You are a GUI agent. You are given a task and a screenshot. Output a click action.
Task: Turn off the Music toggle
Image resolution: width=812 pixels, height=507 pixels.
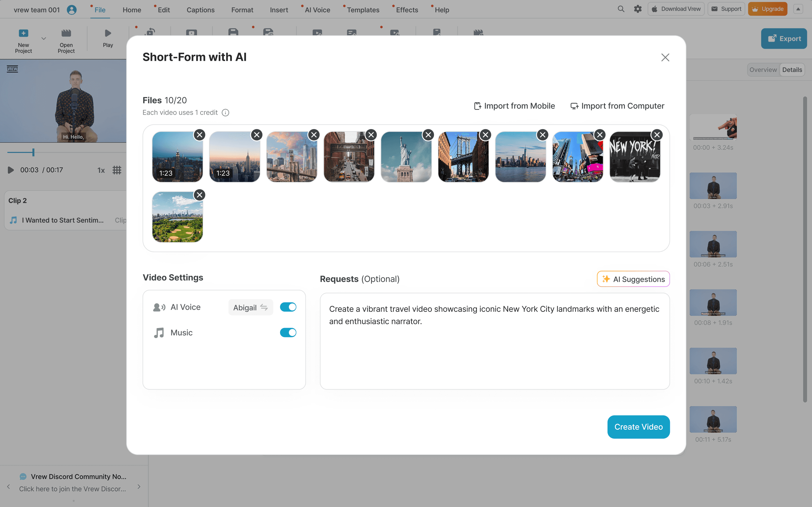click(x=288, y=333)
